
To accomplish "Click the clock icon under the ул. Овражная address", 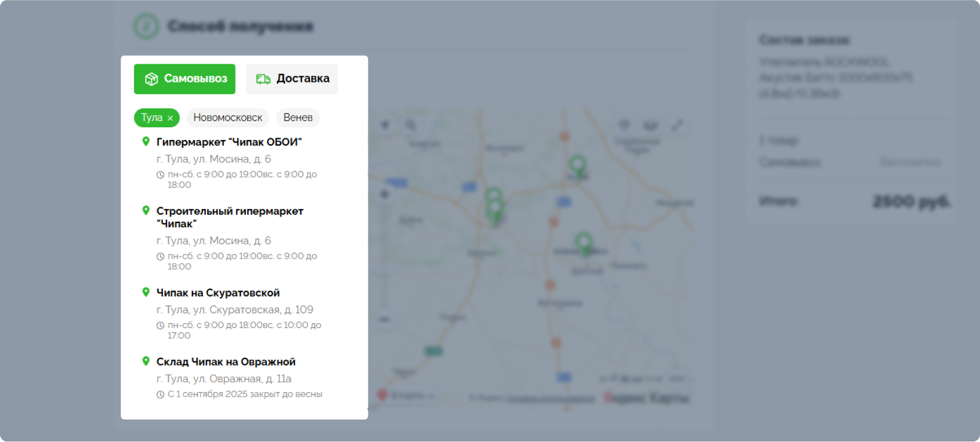I will [x=161, y=395].
